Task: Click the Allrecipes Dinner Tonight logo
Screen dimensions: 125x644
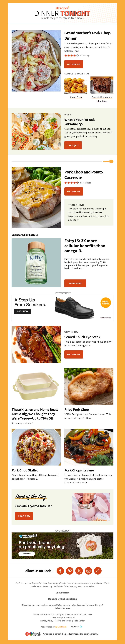Action: (62, 13)
